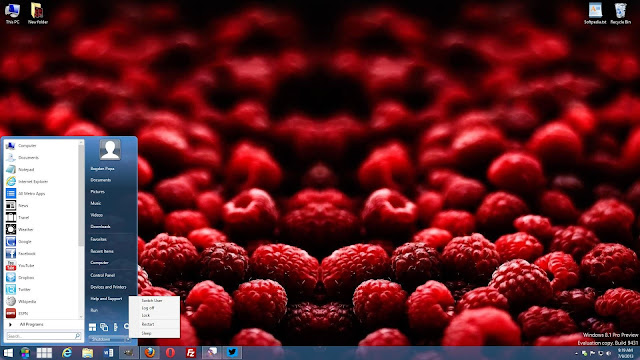Open Favorites in the right pane
640x360 pixels.
(x=98, y=239)
